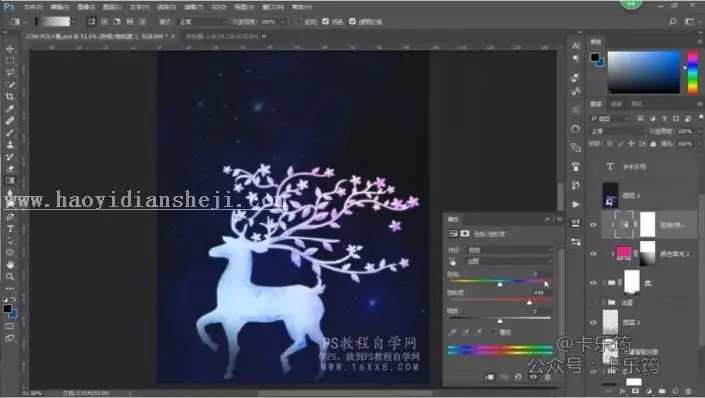705x398 pixels.
Task: Select the Hand tool in the left toolbar
Action: (x=10, y=264)
